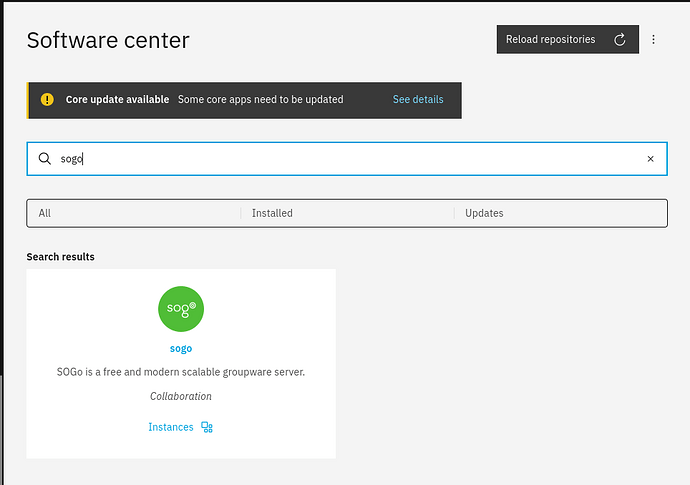Click the SOGo description text
Screen dimensions: 690x485
point(181,372)
